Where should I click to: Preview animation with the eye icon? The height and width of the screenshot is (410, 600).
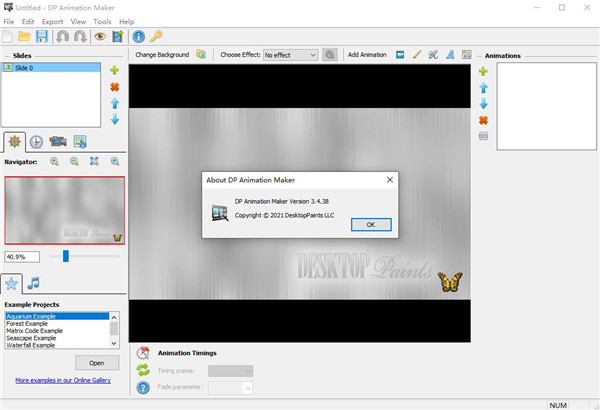point(100,37)
